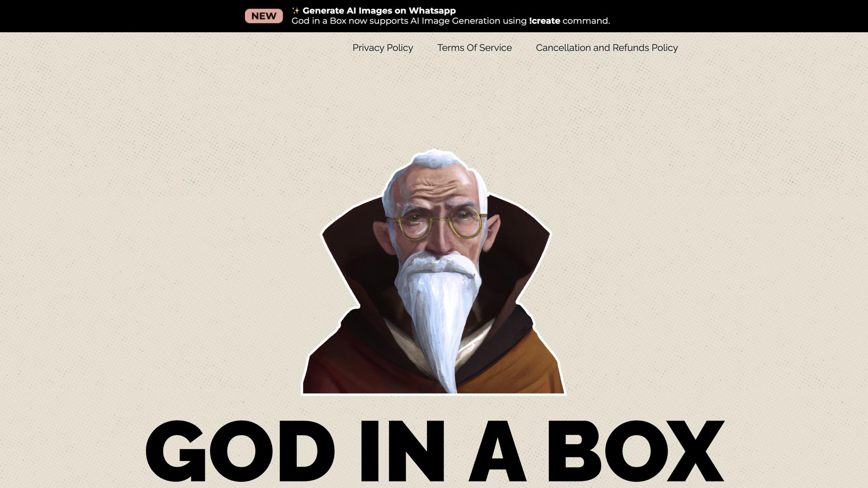Click the NEW badge in the top banner
The width and height of the screenshot is (868, 488).
point(264,16)
